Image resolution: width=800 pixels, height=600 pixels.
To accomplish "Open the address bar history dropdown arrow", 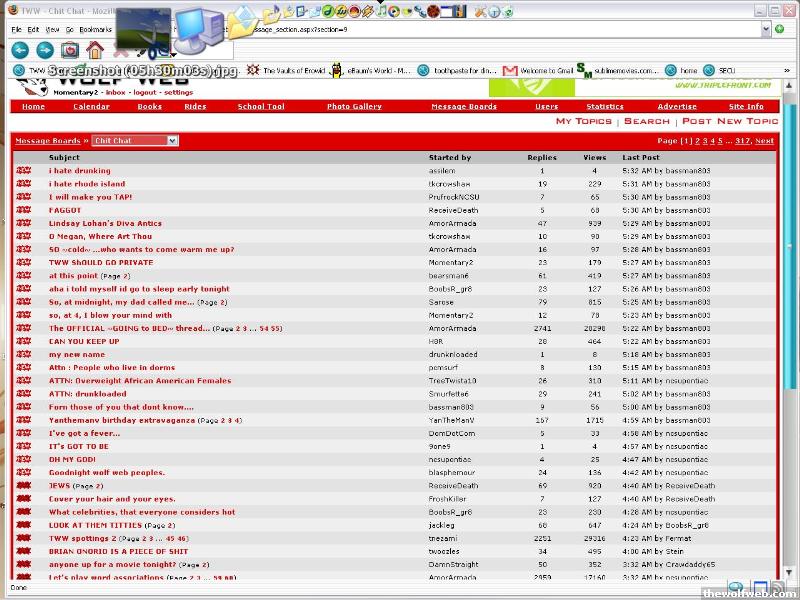I will (765, 30).
